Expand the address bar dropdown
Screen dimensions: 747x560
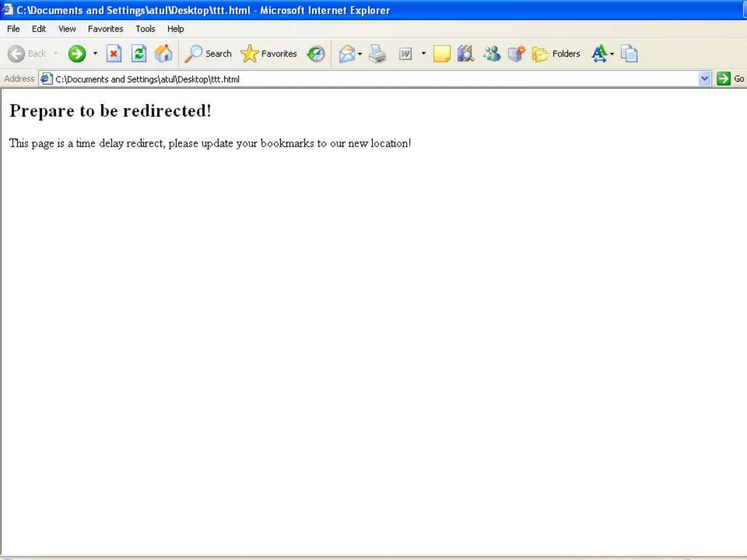[x=704, y=79]
